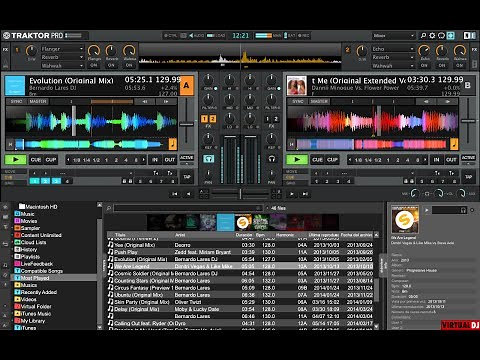Screen dimensions: 480x360
Task: Toggle deck A headphone cue icon
Action: pyautogui.click(x=209, y=159)
